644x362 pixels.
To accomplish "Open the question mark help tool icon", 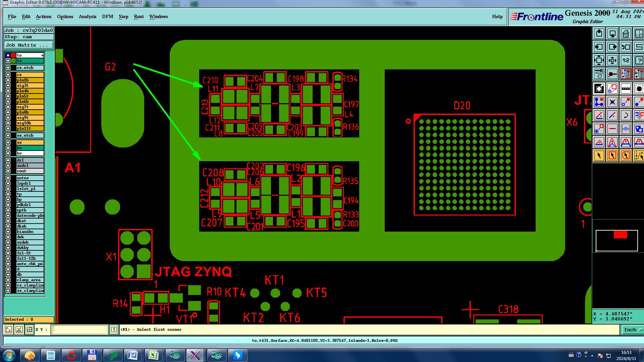I will (x=639, y=61).
